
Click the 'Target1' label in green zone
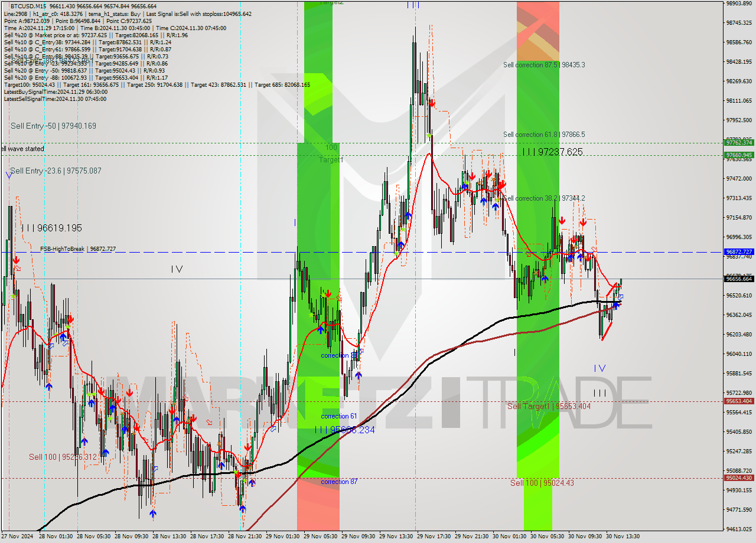click(331, 160)
